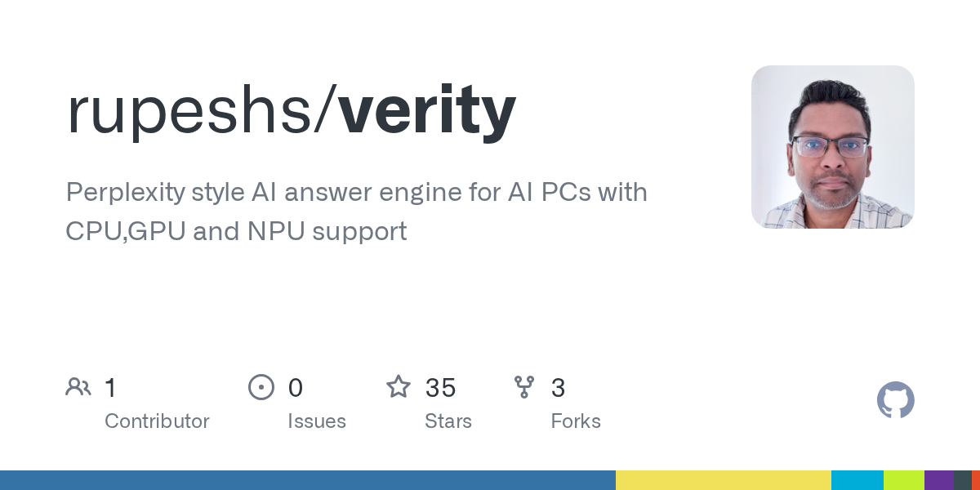Click the cyan language bar segment
980x490 pixels.
pyautogui.click(x=857, y=480)
